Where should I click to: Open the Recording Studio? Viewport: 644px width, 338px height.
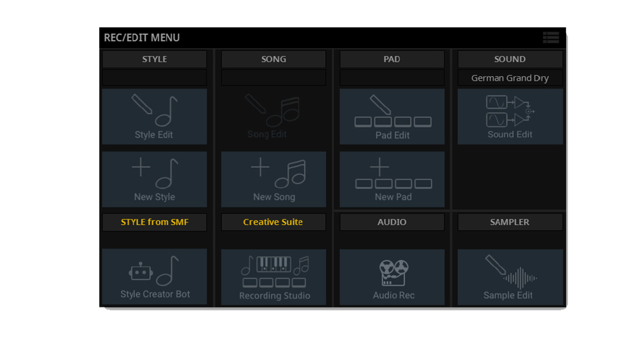click(273, 277)
